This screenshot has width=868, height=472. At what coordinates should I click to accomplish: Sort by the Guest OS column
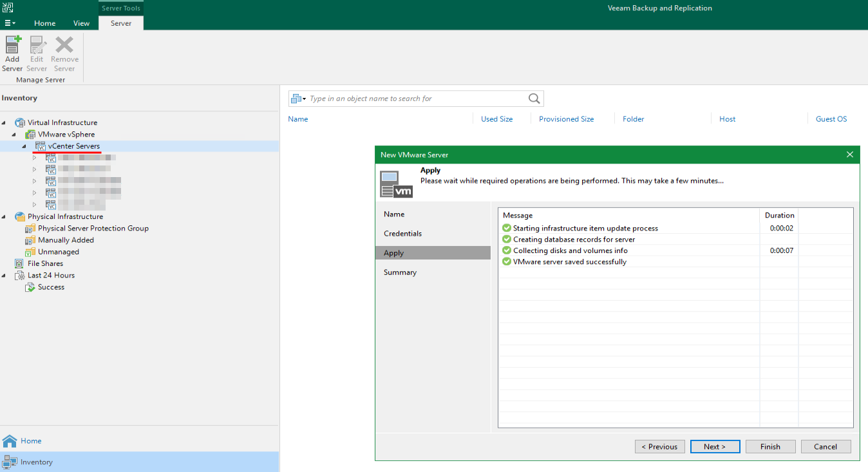click(831, 119)
